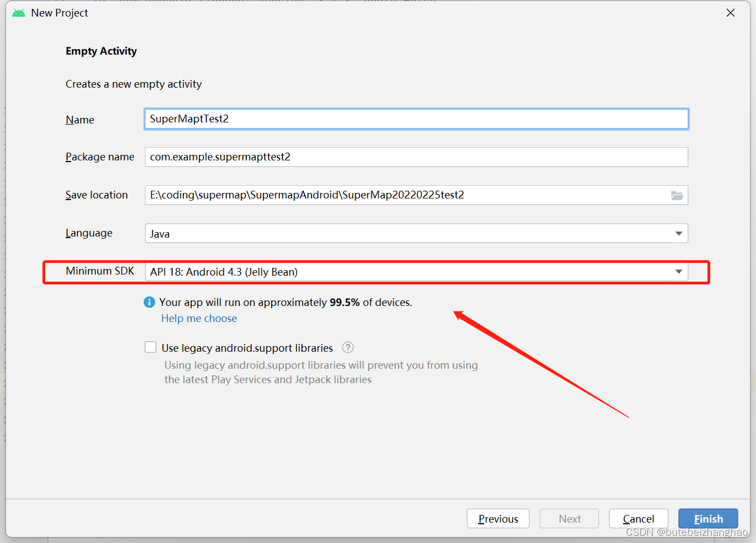This screenshot has height=543, width=756.
Task: Open the Language dropdown showing Java
Action: click(x=416, y=233)
